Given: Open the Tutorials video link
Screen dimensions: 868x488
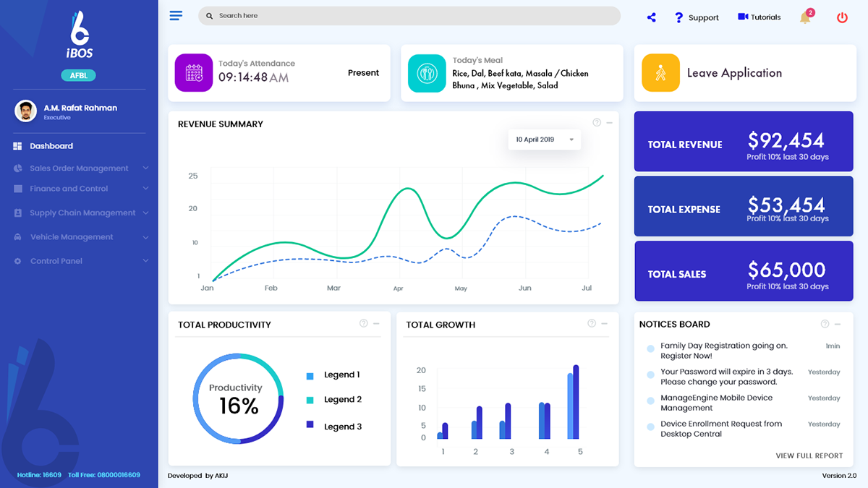Looking at the screenshot, I should pyautogui.click(x=759, y=17).
